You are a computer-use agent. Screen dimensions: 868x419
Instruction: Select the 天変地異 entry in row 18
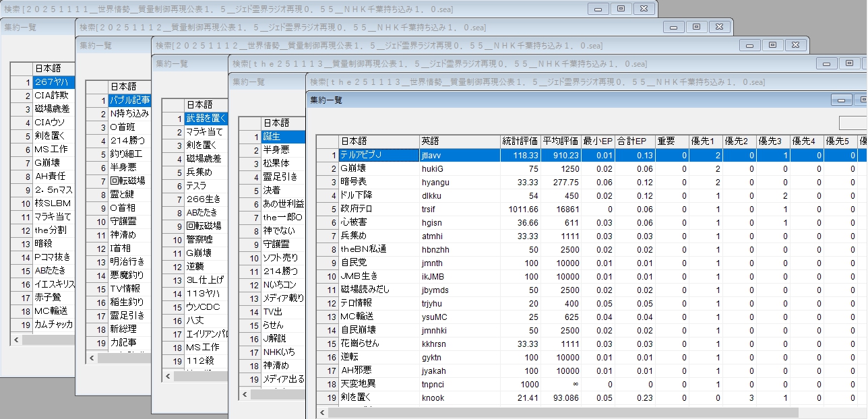tap(377, 384)
